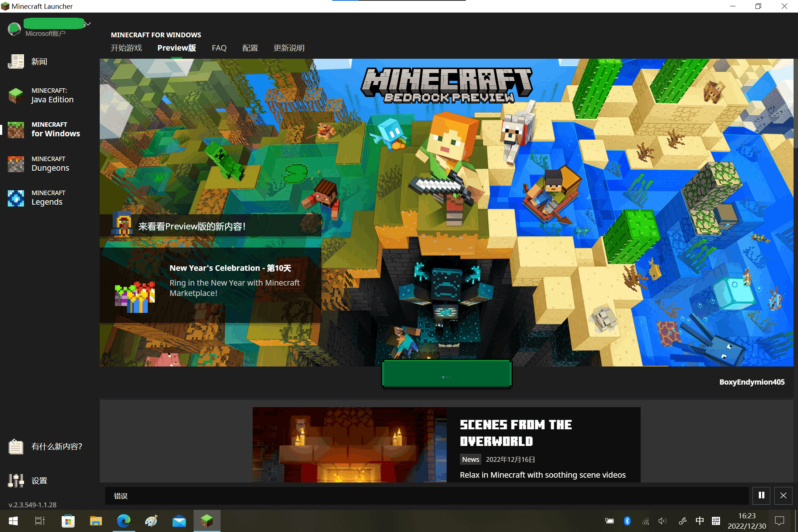Open the FAQ tab

pyautogui.click(x=219, y=48)
